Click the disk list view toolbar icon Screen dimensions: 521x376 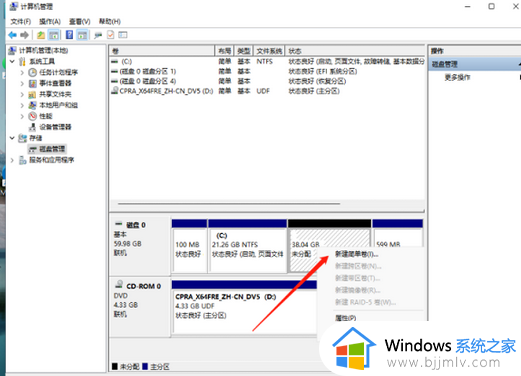123,35
